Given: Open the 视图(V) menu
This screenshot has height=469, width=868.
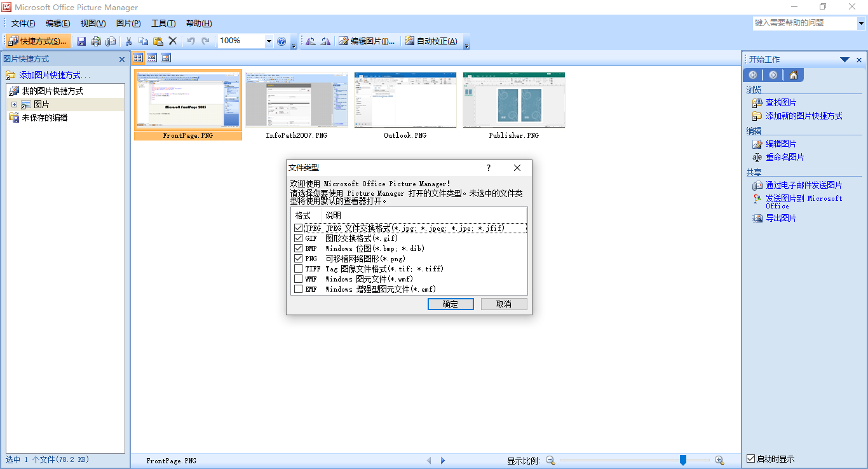Looking at the screenshot, I should click(93, 24).
